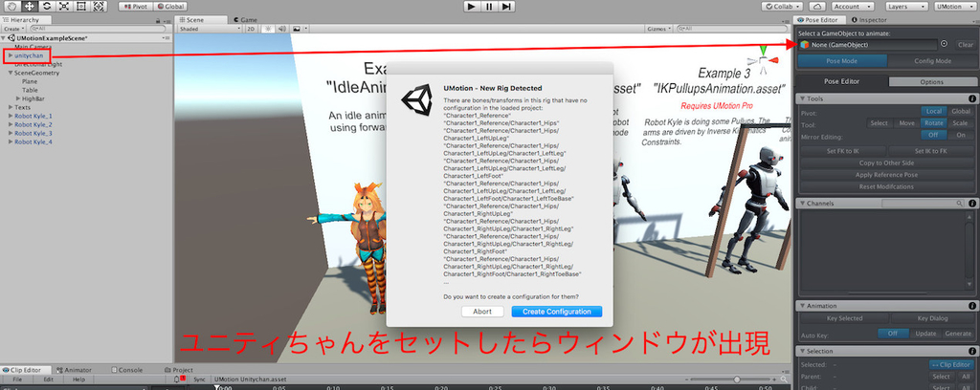The height and width of the screenshot is (390, 980).
Task: Zoom the Clip Editor timeline with magnifier icon
Action: point(785,379)
